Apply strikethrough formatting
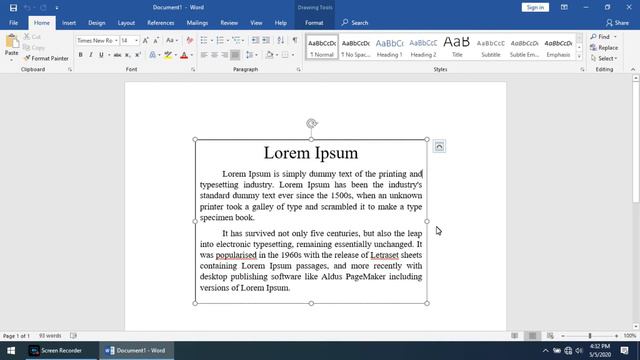 [117, 55]
